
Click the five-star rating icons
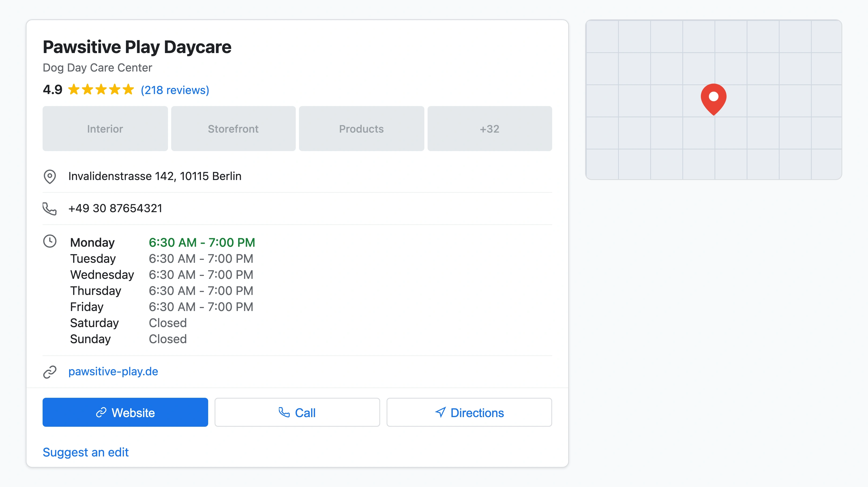point(101,90)
